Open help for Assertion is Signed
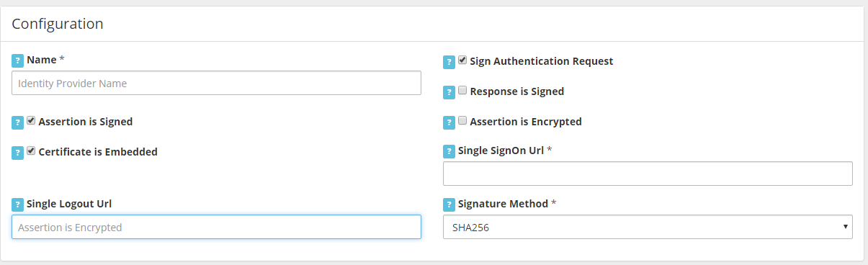The image size is (868, 265). coord(18,122)
